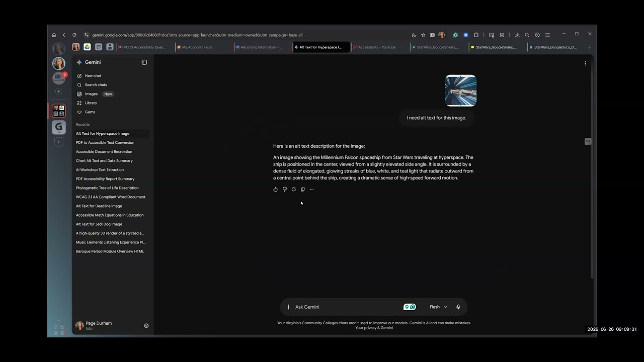Toggle the Grammarly widget in prompt box

410,307
